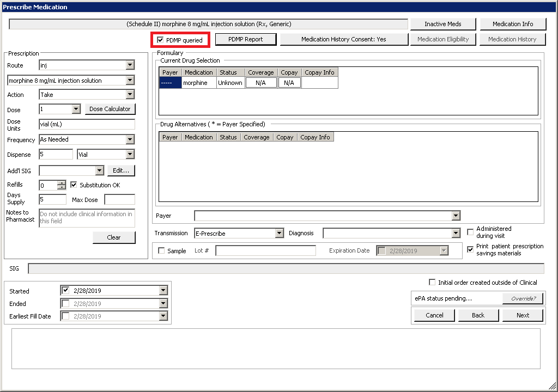Viewport: 558px width, 392px height.
Task: Click Medication History Consent: Yes button
Action: pos(344,39)
